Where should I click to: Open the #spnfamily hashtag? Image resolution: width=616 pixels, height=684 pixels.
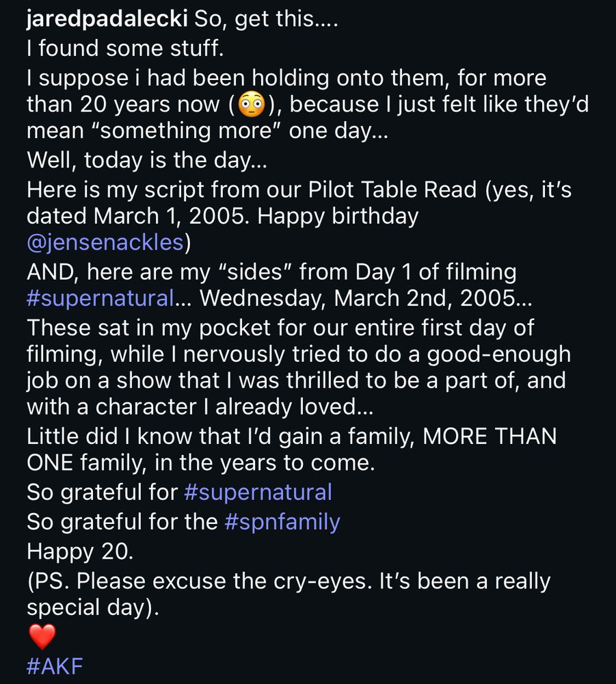(x=282, y=522)
